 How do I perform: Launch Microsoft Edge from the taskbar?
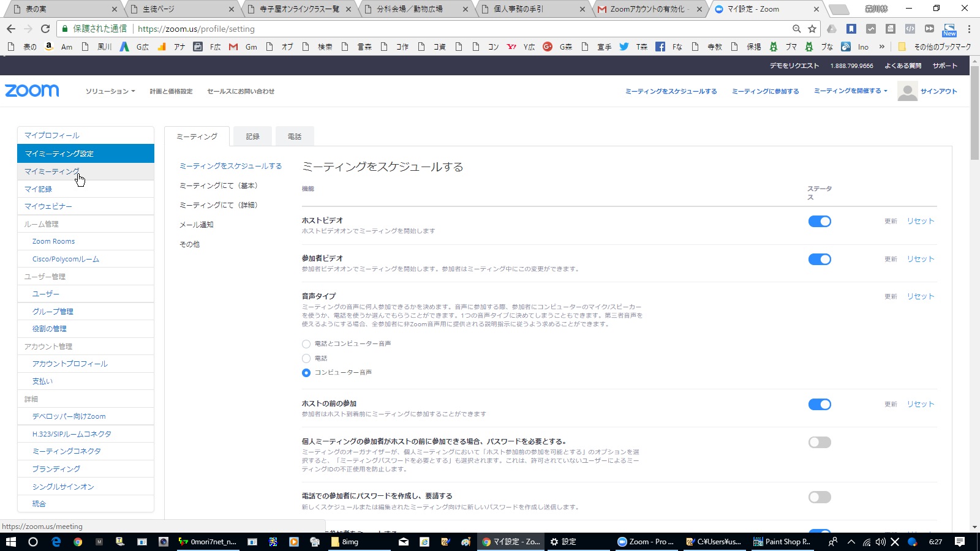coord(56,542)
